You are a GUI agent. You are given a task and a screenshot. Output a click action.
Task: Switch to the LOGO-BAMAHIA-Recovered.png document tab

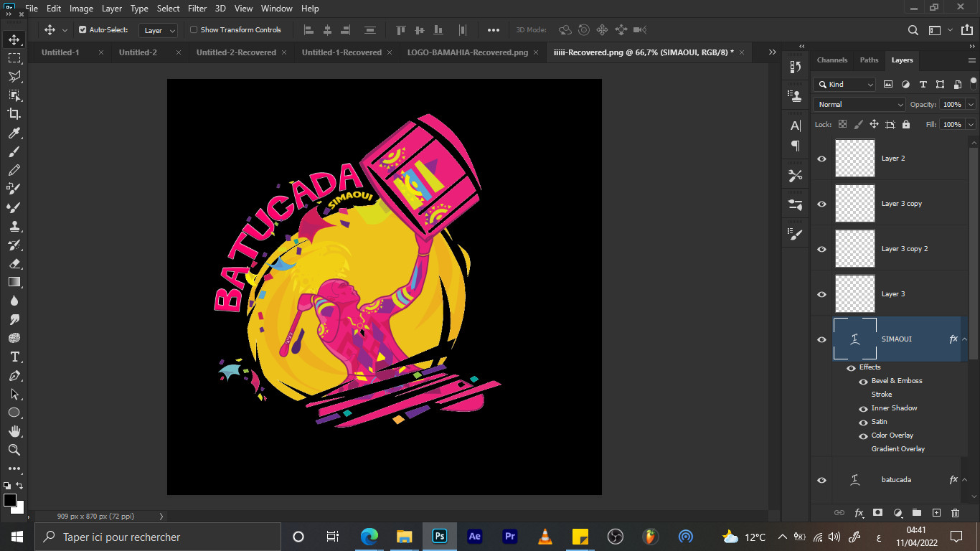[467, 52]
